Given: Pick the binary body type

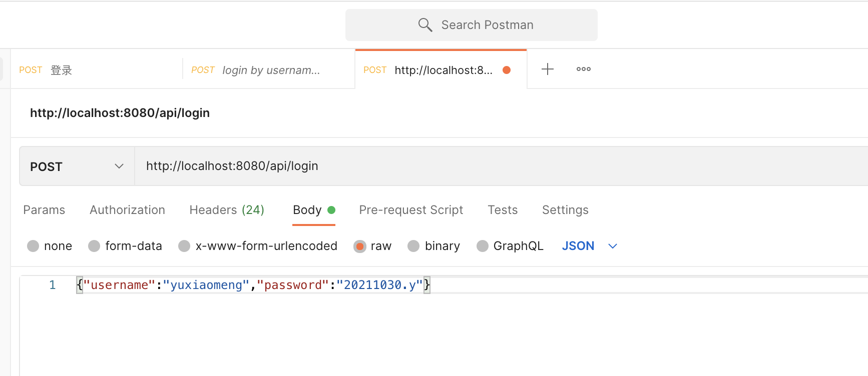Looking at the screenshot, I should (x=413, y=246).
